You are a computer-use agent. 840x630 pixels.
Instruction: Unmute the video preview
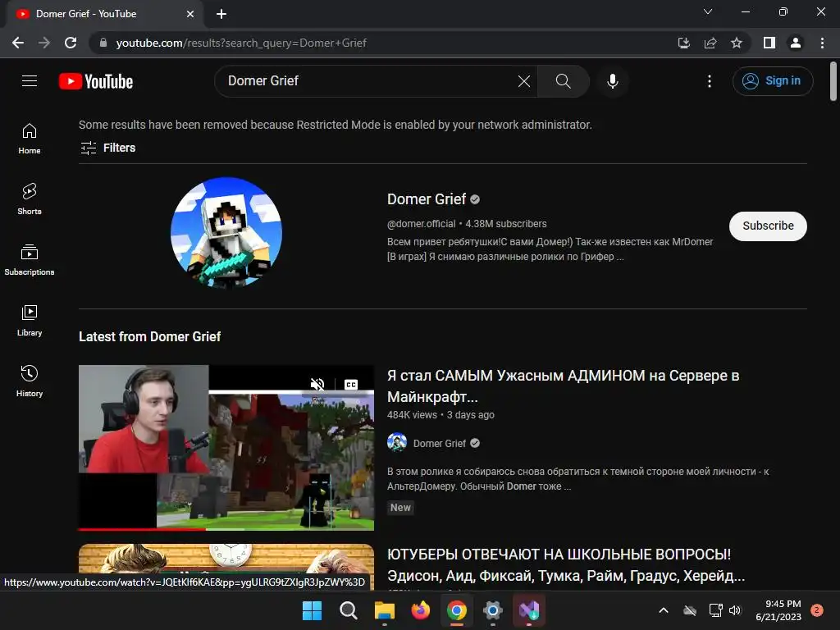tap(317, 384)
